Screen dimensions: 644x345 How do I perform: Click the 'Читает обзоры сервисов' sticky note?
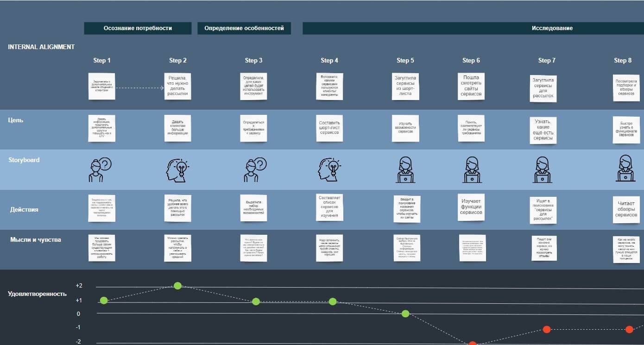pyautogui.click(x=626, y=209)
